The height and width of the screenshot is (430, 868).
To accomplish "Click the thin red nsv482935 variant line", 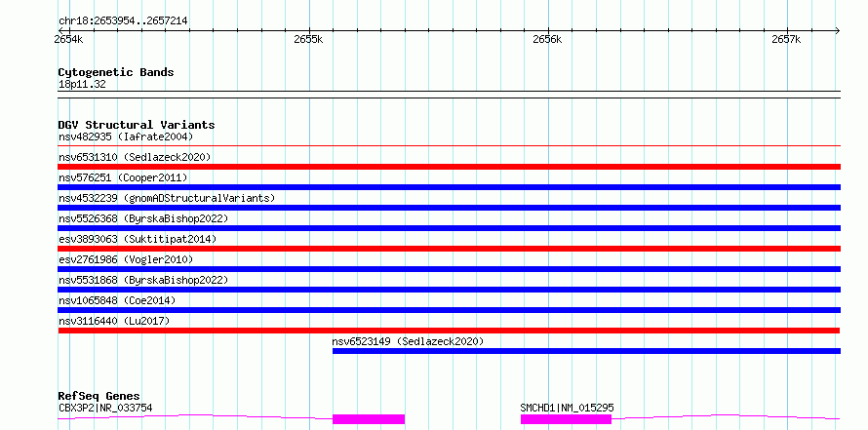I will [x=449, y=146].
